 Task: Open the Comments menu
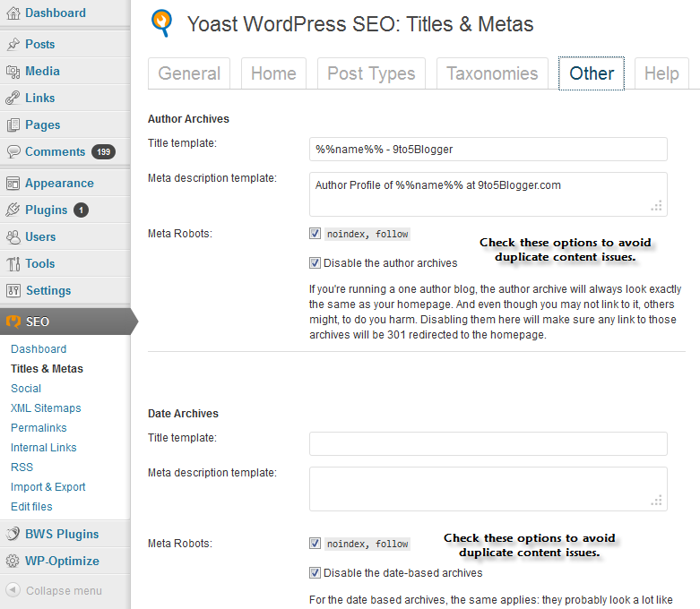coord(55,151)
